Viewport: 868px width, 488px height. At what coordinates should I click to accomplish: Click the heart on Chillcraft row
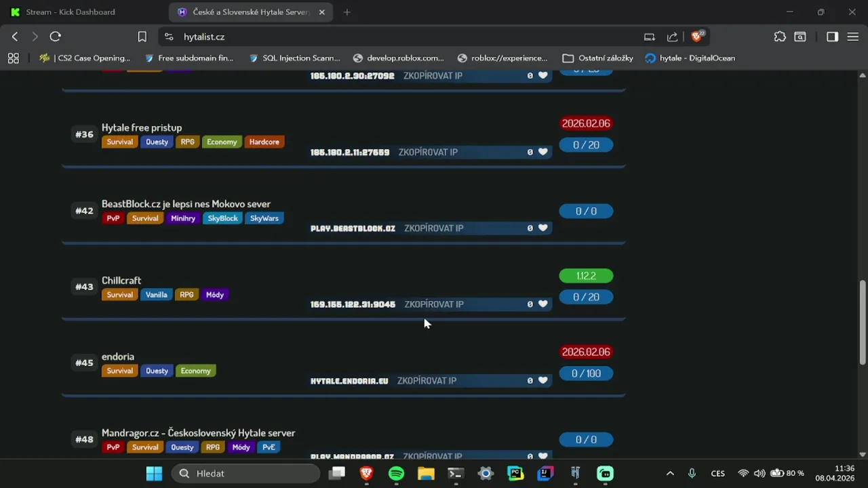tap(542, 304)
